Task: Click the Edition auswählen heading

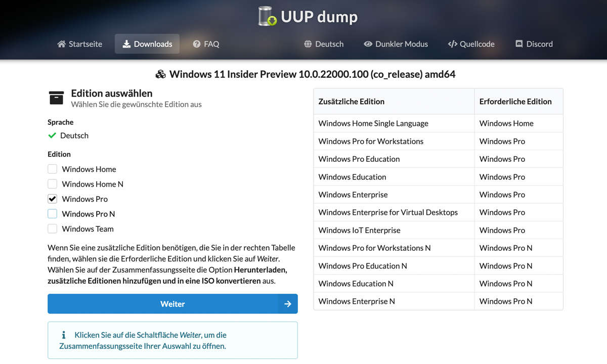Action: click(x=111, y=93)
